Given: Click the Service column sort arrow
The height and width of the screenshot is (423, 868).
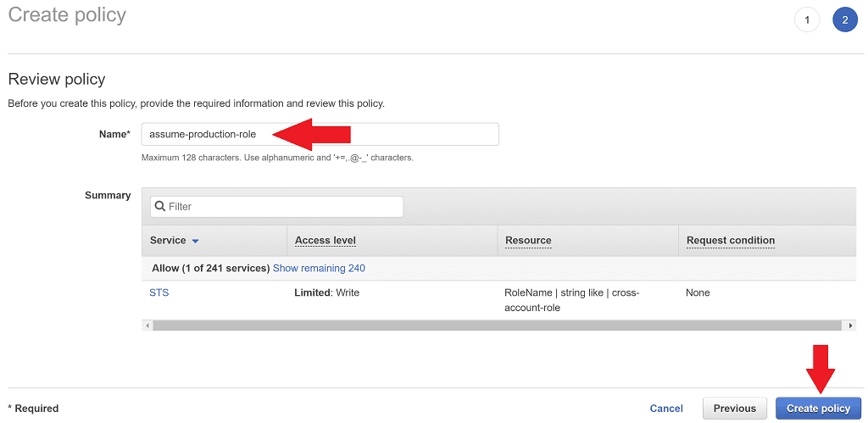Looking at the screenshot, I should coord(195,242).
